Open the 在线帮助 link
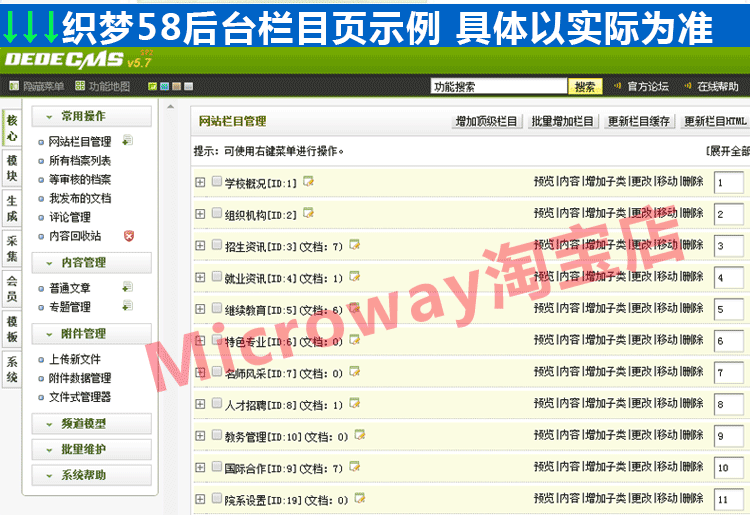Viewport: 750px width, 516px height. (x=717, y=87)
